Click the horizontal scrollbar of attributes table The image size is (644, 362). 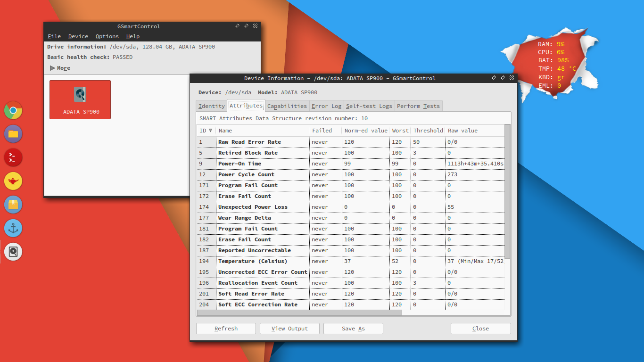click(x=299, y=313)
